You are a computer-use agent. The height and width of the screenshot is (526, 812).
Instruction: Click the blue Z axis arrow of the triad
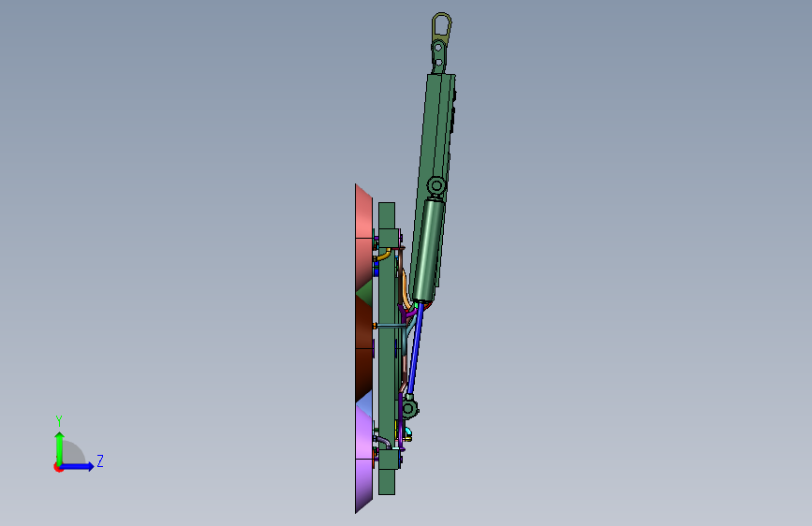pos(78,466)
